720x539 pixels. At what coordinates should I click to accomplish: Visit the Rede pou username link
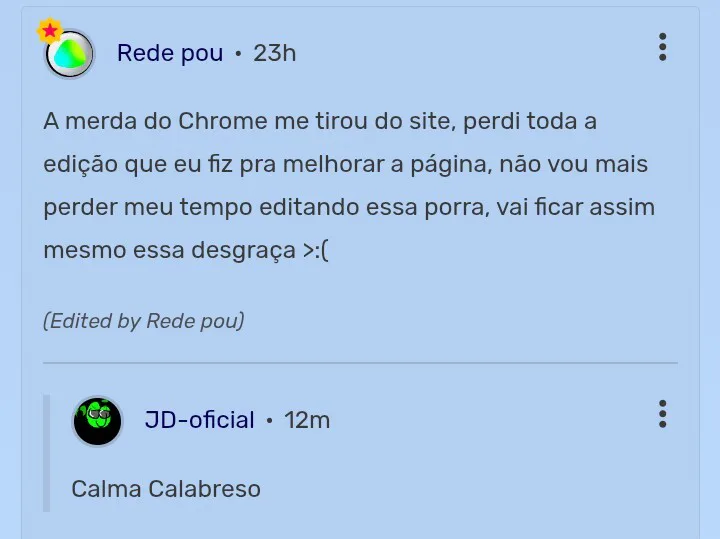170,53
